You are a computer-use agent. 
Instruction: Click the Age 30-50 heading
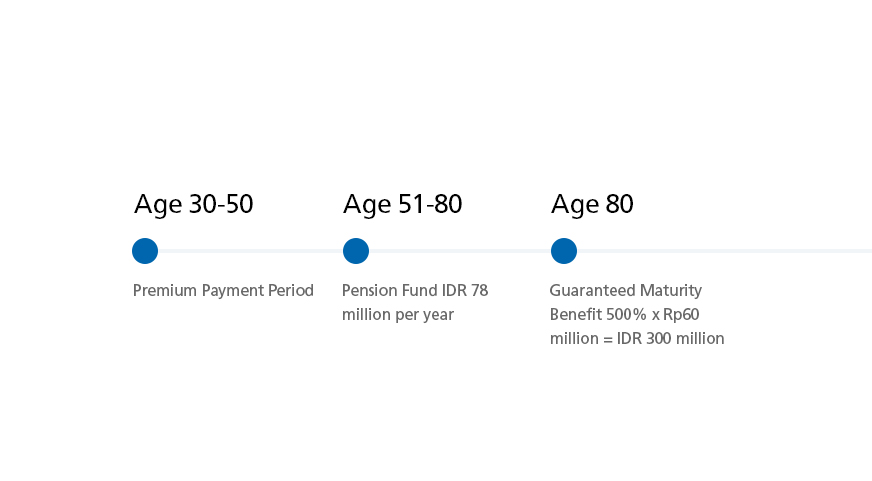[x=193, y=205]
